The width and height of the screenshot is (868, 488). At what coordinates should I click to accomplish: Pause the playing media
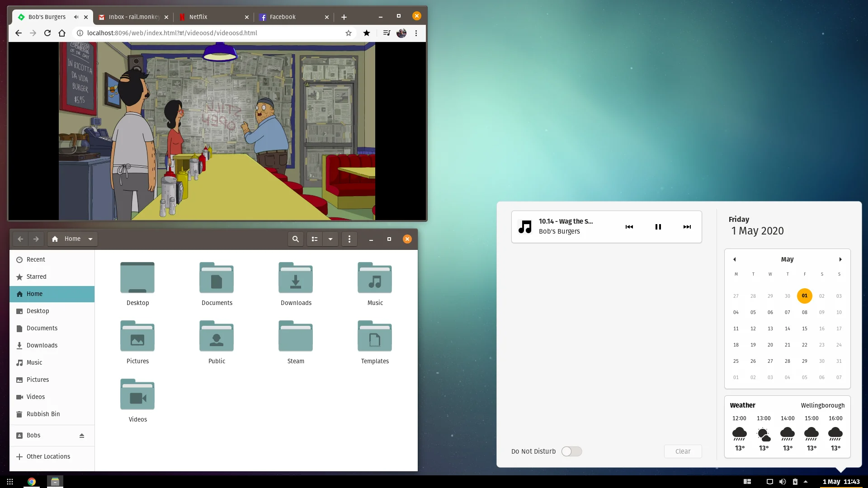point(658,227)
